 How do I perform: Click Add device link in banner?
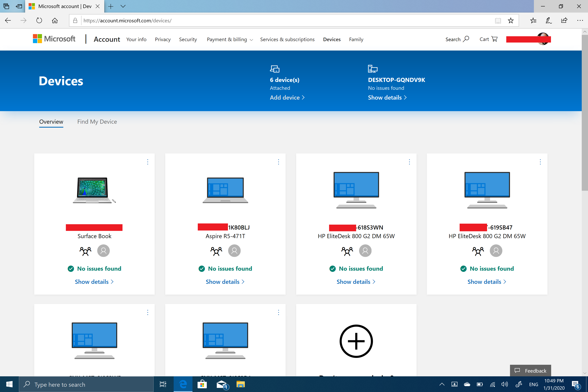click(287, 97)
